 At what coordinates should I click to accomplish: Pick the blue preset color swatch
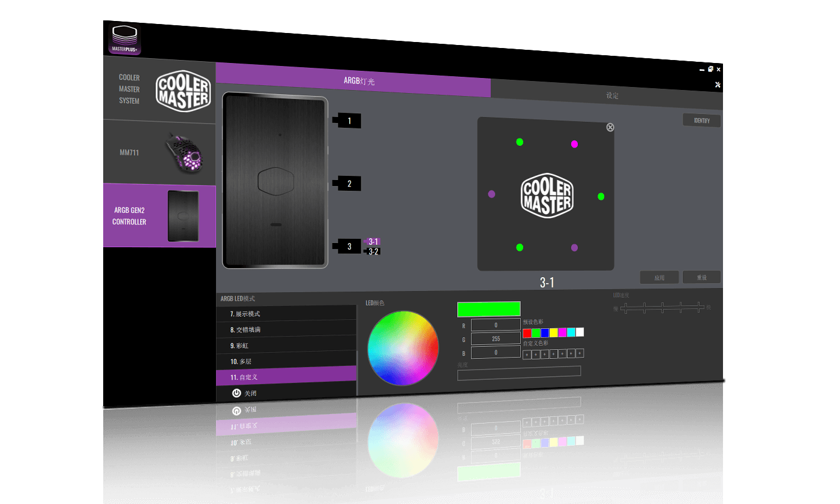tap(545, 332)
